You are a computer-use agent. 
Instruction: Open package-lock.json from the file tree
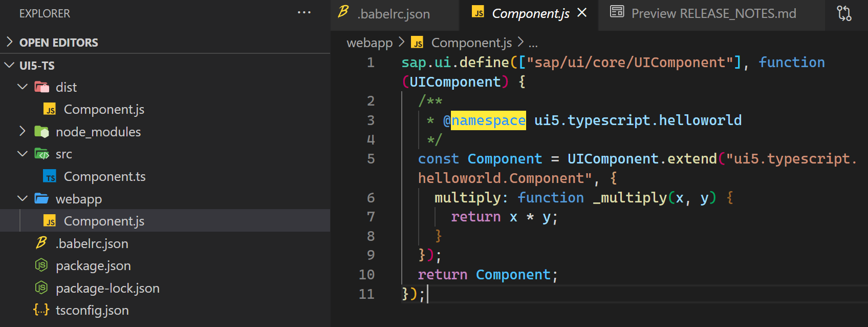(x=107, y=288)
